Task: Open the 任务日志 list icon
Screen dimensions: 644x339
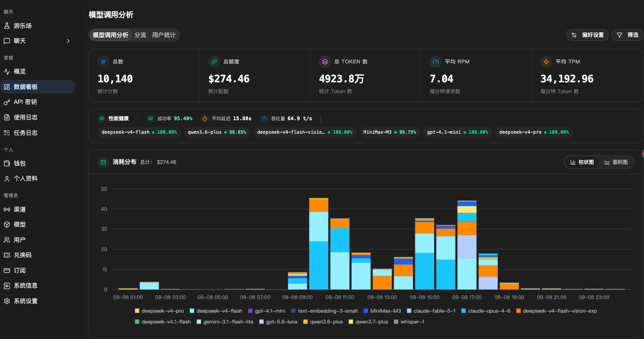Action: click(x=7, y=133)
